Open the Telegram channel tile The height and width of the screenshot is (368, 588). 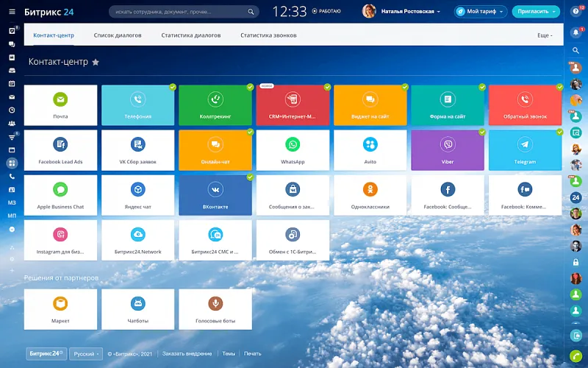pos(524,149)
